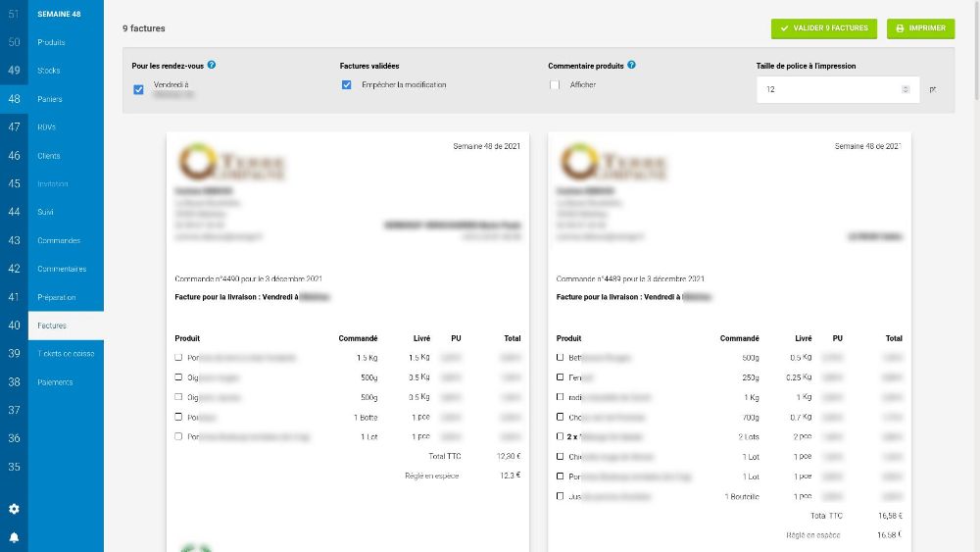Screen dimensions: 980x552
Task: Open the Tickets de caisse page
Action: click(x=65, y=353)
